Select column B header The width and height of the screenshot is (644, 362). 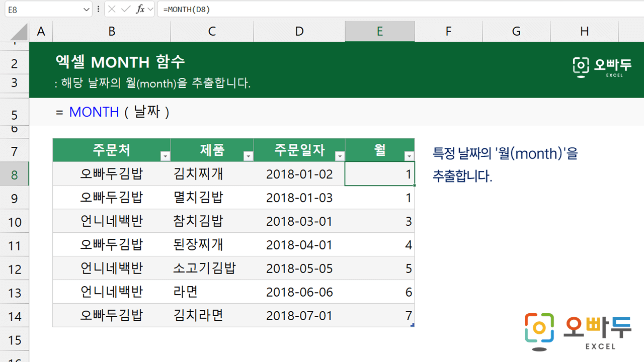pos(112,31)
